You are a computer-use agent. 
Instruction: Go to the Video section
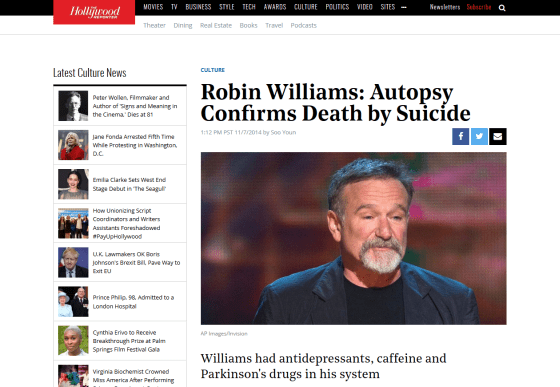[x=365, y=7]
